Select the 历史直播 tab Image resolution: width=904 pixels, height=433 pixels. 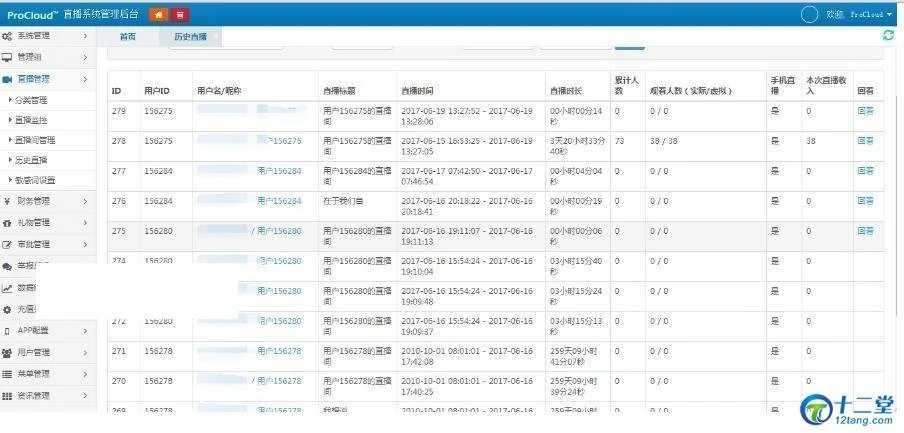click(x=190, y=36)
